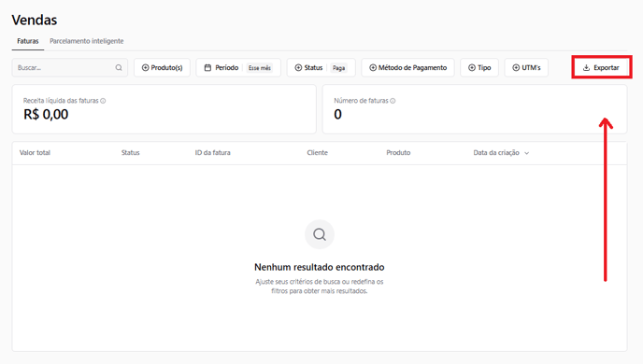This screenshot has width=643, height=364.
Task: Click the Exportar button
Action: click(602, 67)
